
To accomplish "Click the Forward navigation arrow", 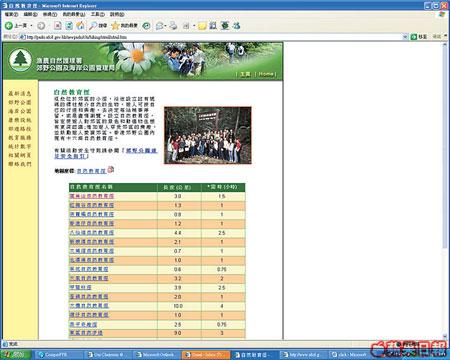I will (x=41, y=26).
